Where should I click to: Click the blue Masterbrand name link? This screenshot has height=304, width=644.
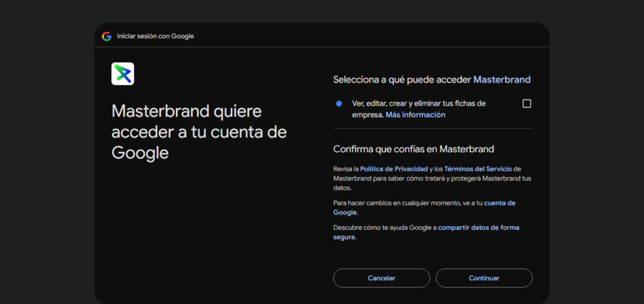502,80
